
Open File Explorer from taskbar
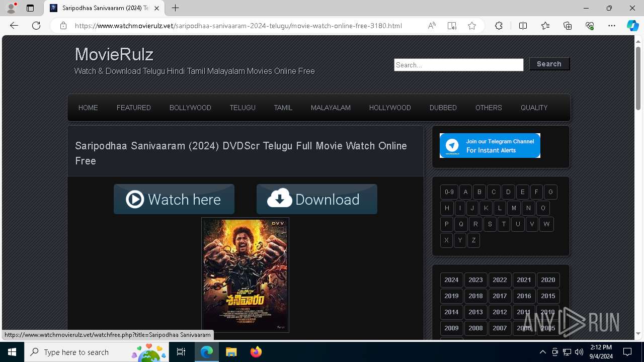tap(231, 352)
